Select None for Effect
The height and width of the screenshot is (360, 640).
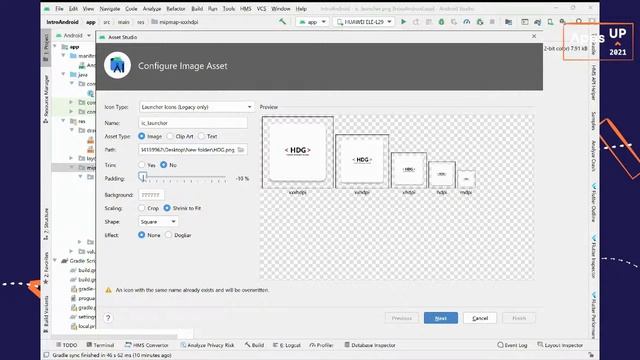pyautogui.click(x=142, y=235)
